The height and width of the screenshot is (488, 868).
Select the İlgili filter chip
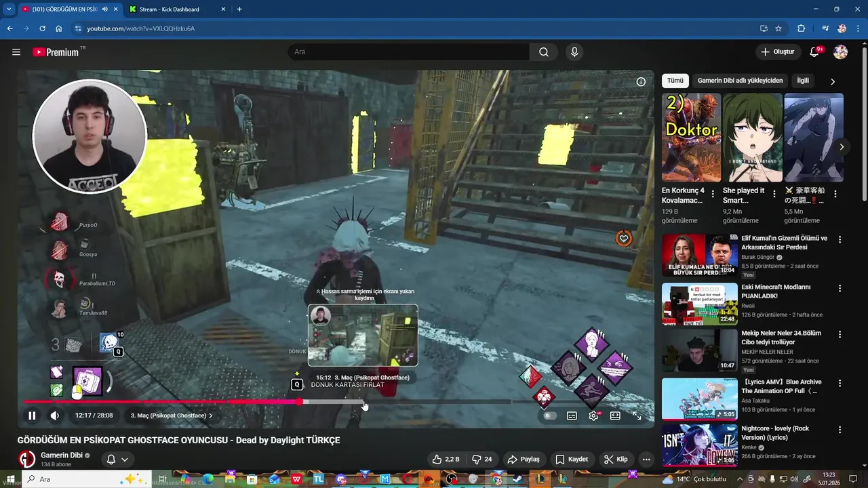coord(803,81)
